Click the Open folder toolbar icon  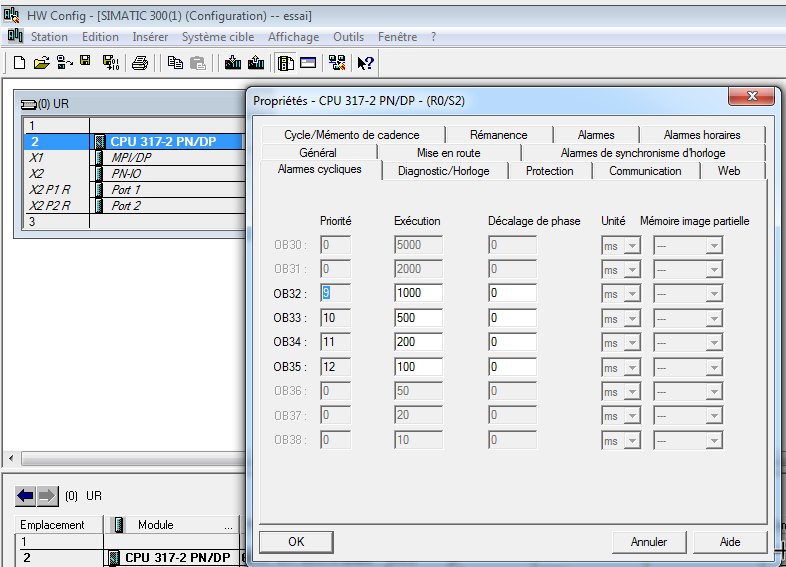41,63
